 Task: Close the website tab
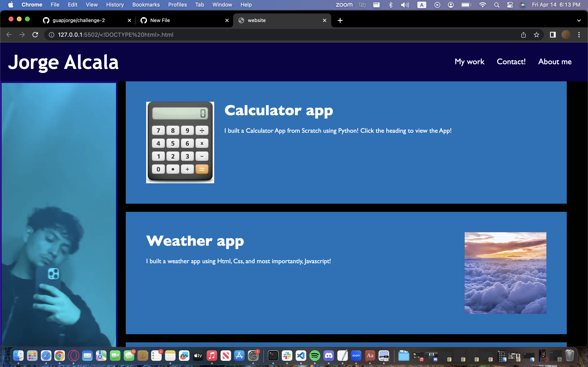coord(325,20)
